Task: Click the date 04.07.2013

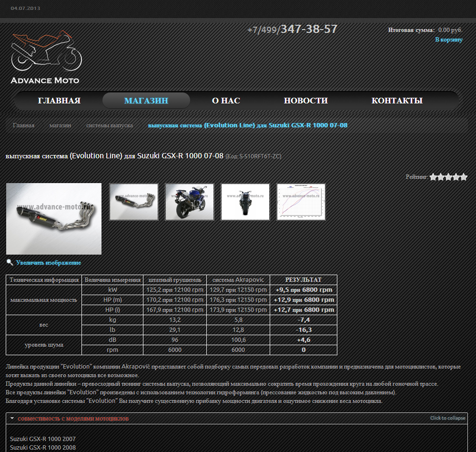Action: [26, 8]
